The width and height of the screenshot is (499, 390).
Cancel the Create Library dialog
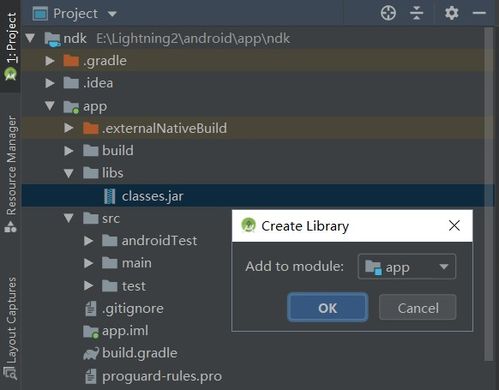pos(418,307)
